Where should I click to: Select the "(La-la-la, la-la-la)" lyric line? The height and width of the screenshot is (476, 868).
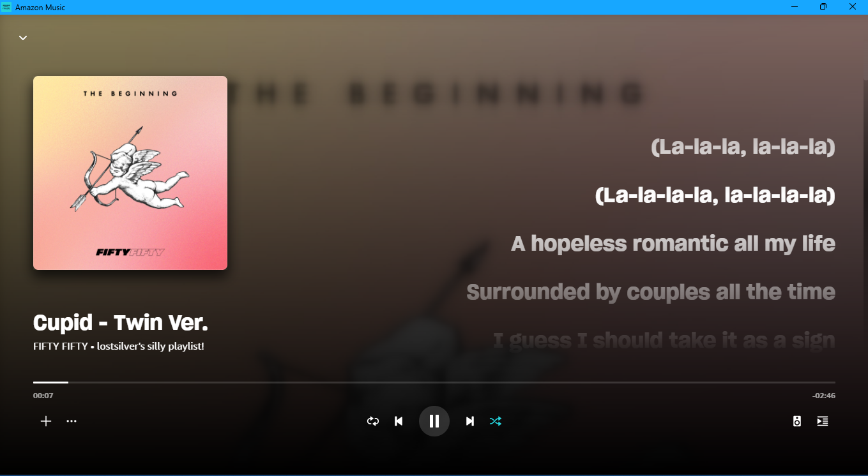(743, 147)
